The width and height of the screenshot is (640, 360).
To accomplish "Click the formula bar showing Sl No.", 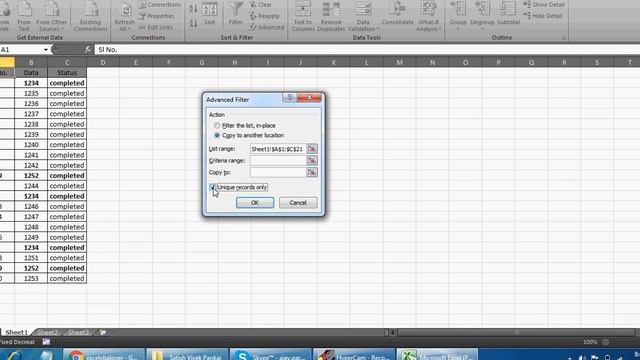I will (x=367, y=50).
